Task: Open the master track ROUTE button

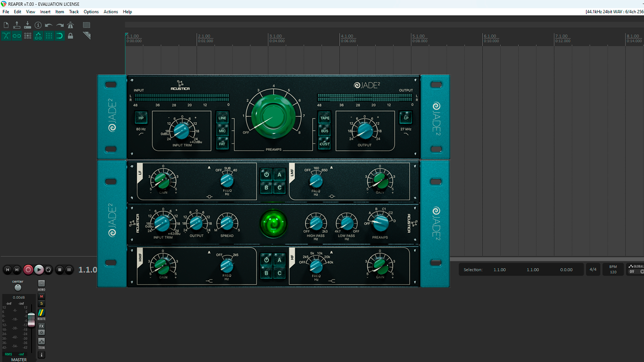Action: point(41,313)
